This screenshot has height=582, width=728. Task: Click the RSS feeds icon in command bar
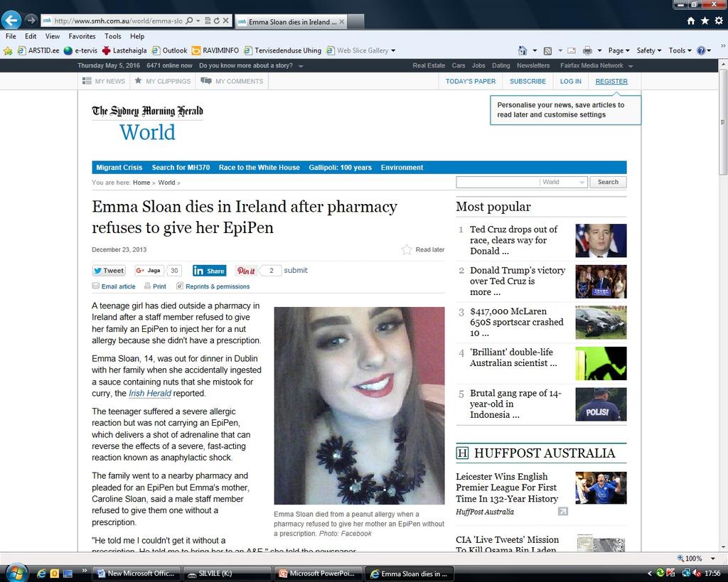pyautogui.click(x=548, y=50)
